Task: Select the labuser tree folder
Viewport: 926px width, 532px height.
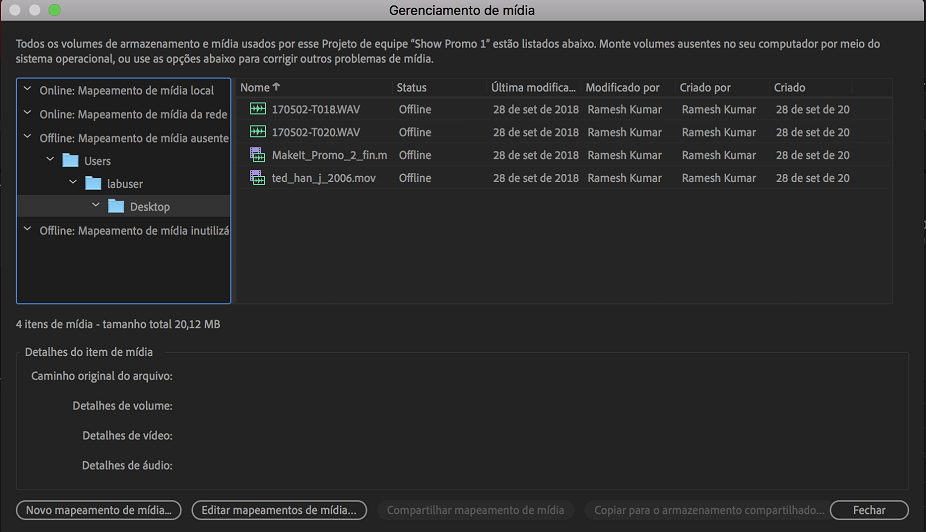Action: 125,184
